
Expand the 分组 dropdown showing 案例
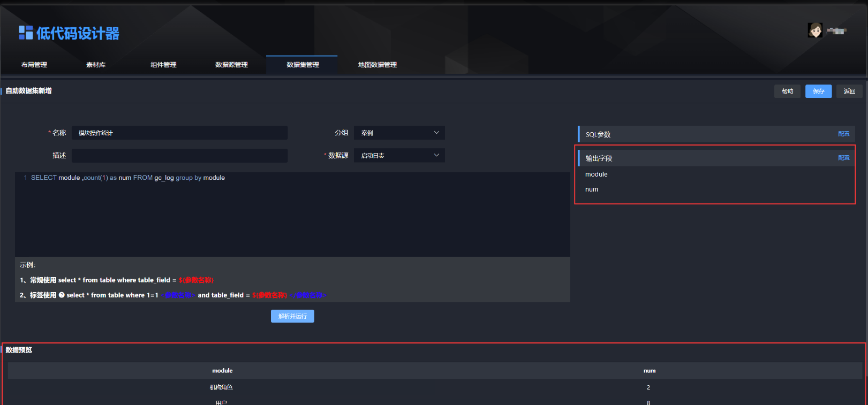[x=399, y=133]
